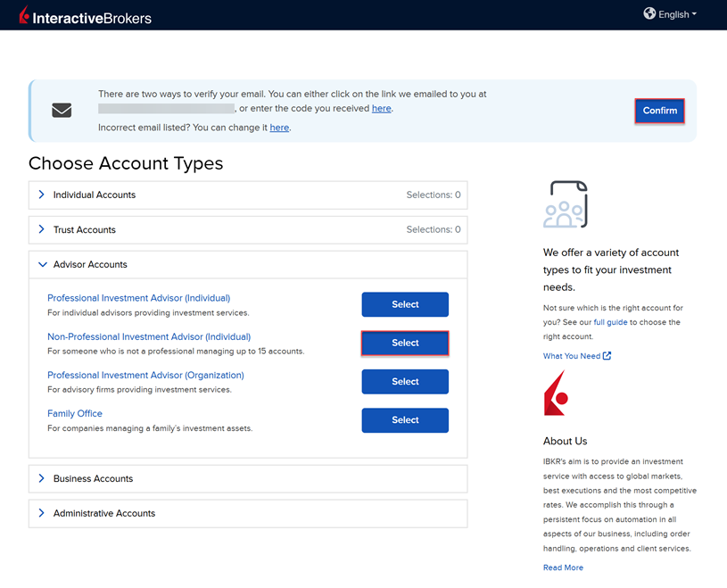
Task: Click here to enter the verification code
Action: pyautogui.click(x=382, y=108)
